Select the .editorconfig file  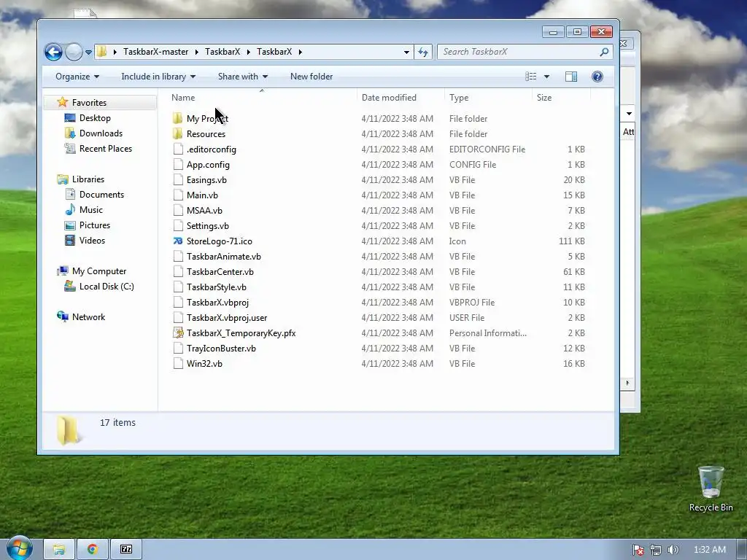pyautogui.click(x=212, y=149)
